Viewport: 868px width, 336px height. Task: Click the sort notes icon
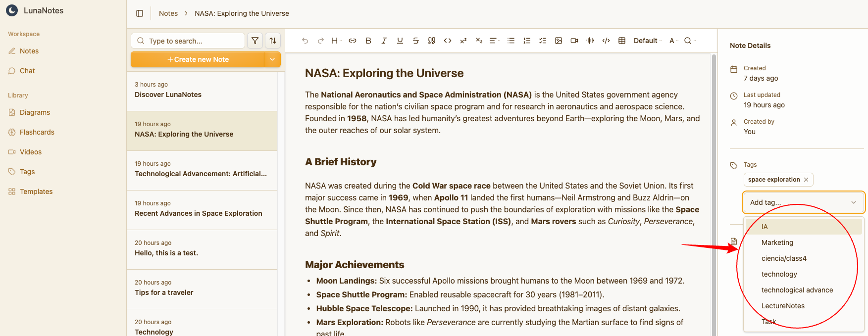click(273, 41)
